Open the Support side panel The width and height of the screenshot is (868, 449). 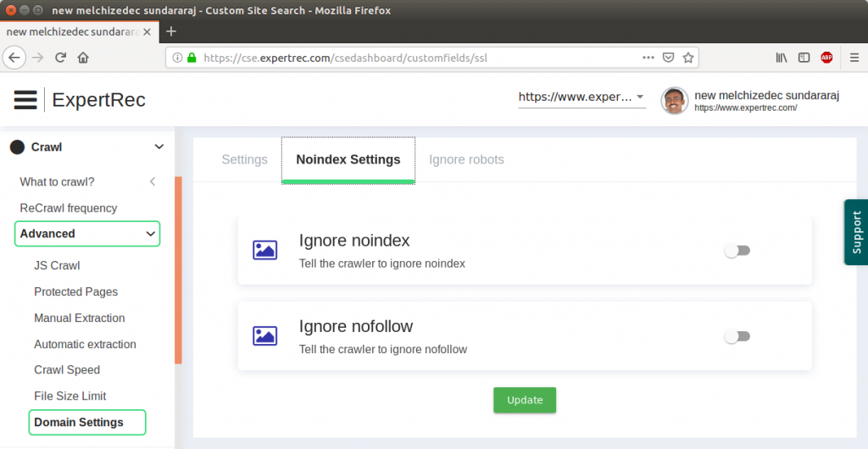coord(856,232)
